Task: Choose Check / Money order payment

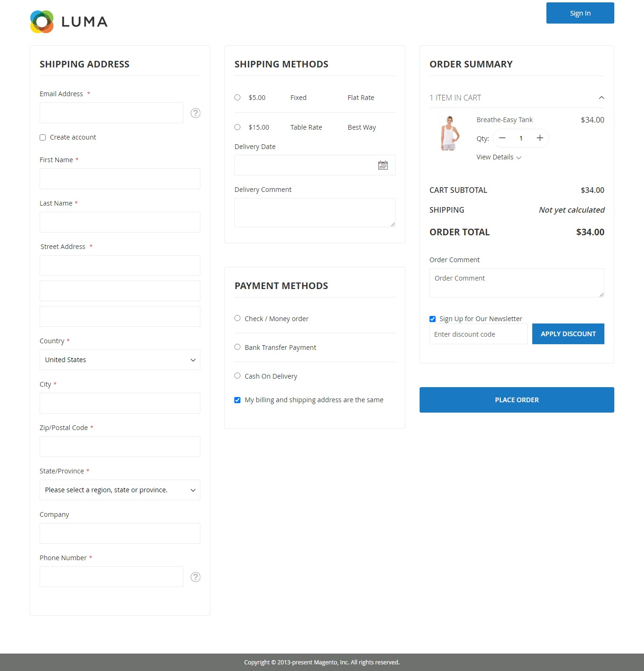Action: coord(238,318)
